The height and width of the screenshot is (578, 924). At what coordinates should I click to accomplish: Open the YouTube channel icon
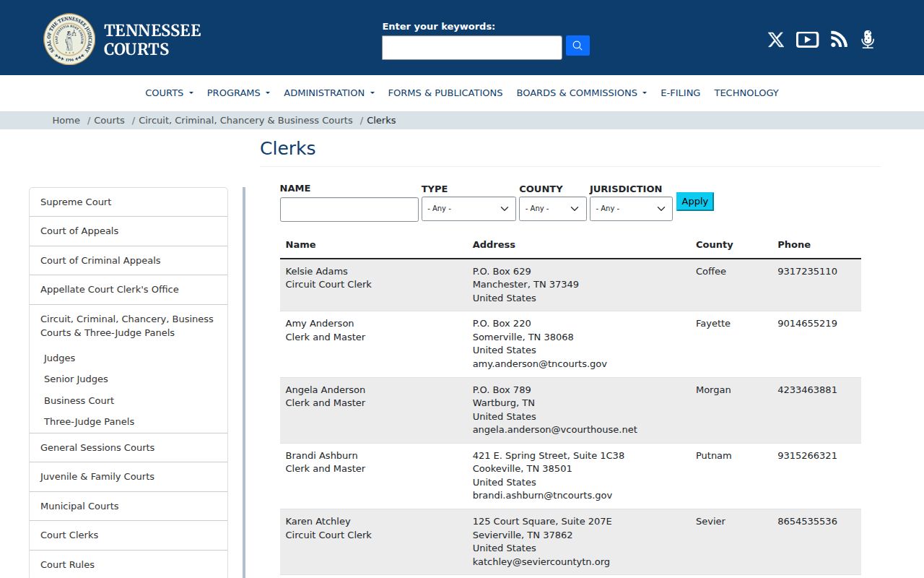pyautogui.click(x=807, y=40)
